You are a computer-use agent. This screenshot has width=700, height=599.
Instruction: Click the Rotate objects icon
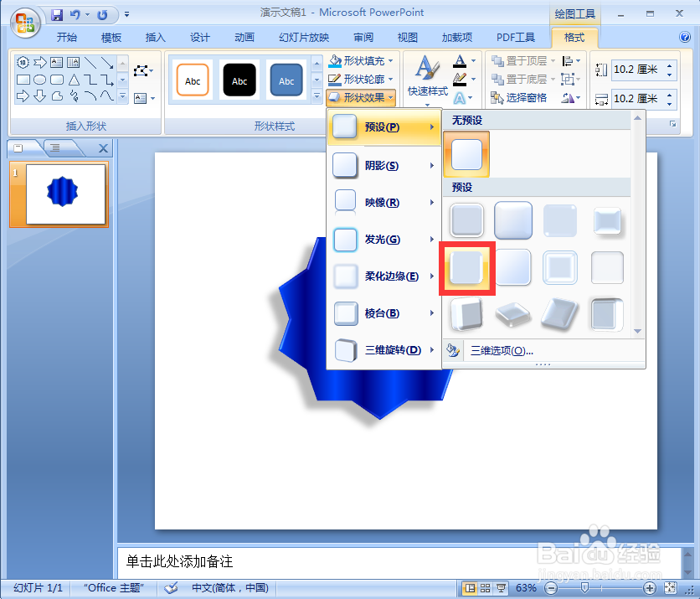[568, 98]
